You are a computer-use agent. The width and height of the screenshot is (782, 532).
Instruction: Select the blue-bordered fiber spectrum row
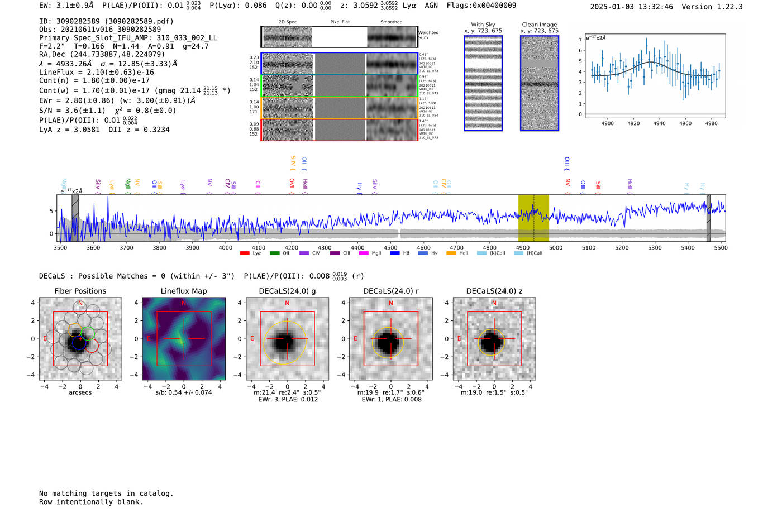click(340, 64)
